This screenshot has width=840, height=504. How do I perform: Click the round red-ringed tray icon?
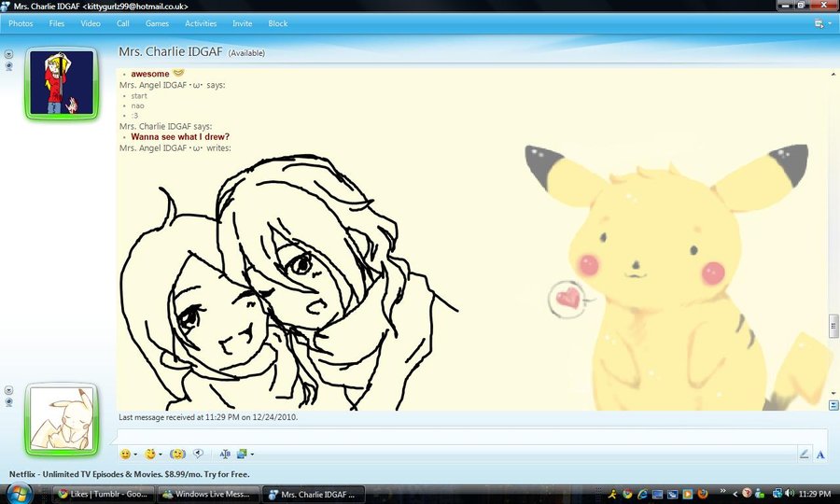747,493
